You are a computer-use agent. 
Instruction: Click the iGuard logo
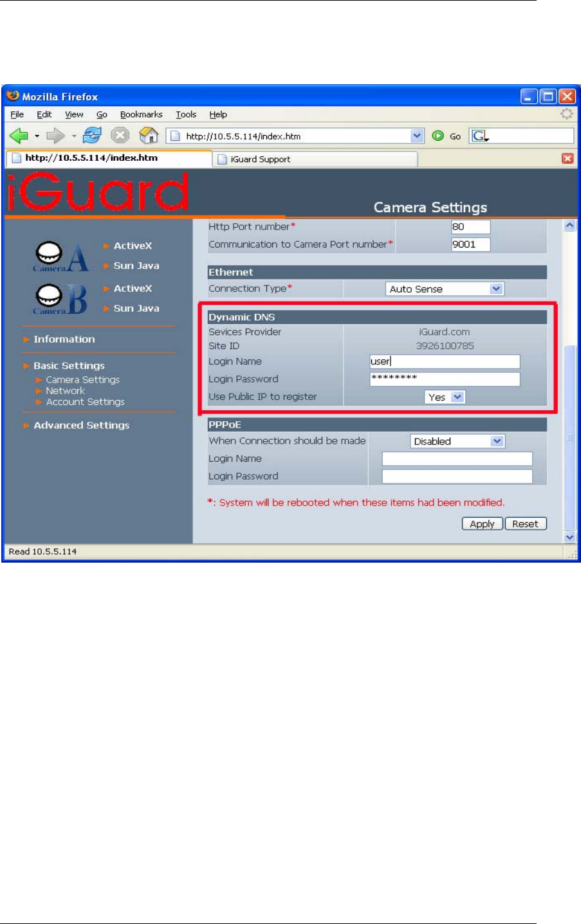click(98, 192)
